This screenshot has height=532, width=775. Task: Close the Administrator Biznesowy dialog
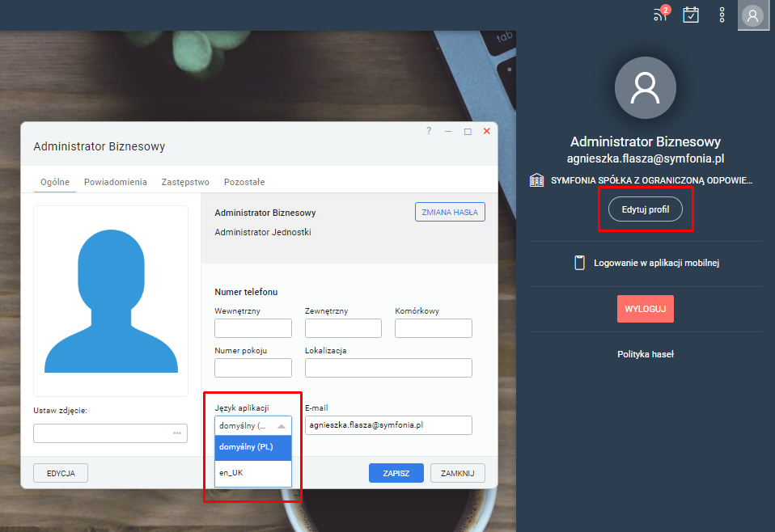(487, 131)
